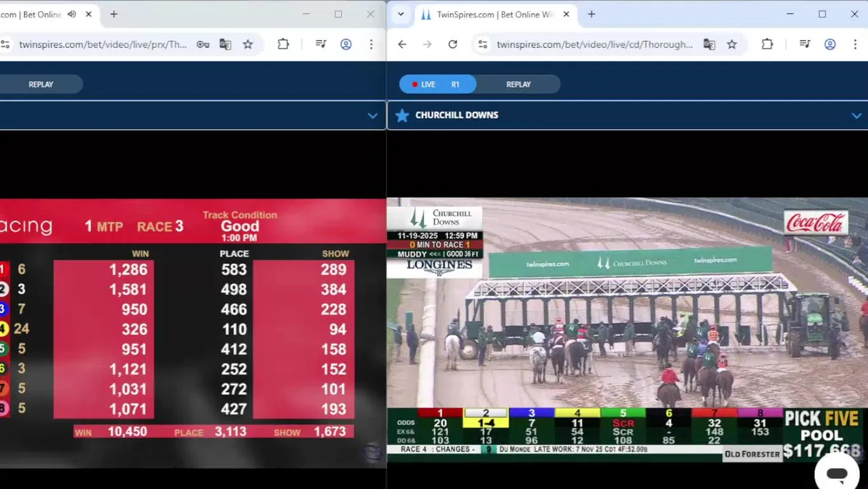Open saved passwords key icon in left window

pyautogui.click(x=202, y=44)
